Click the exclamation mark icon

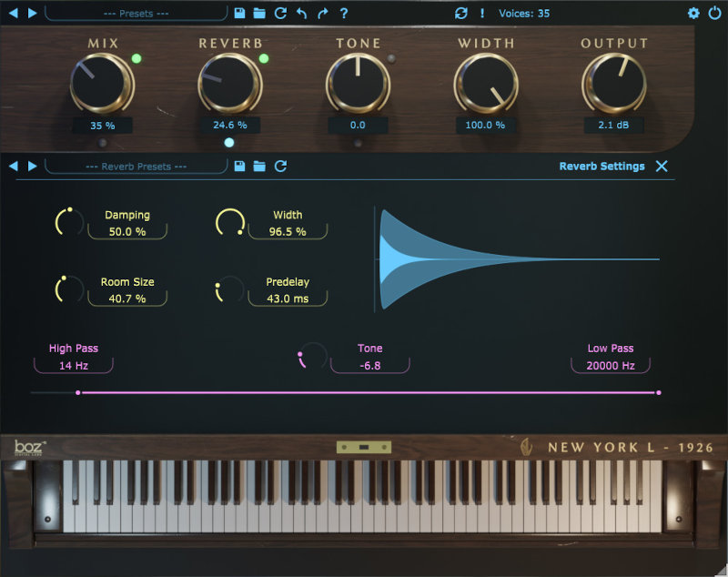[482, 13]
